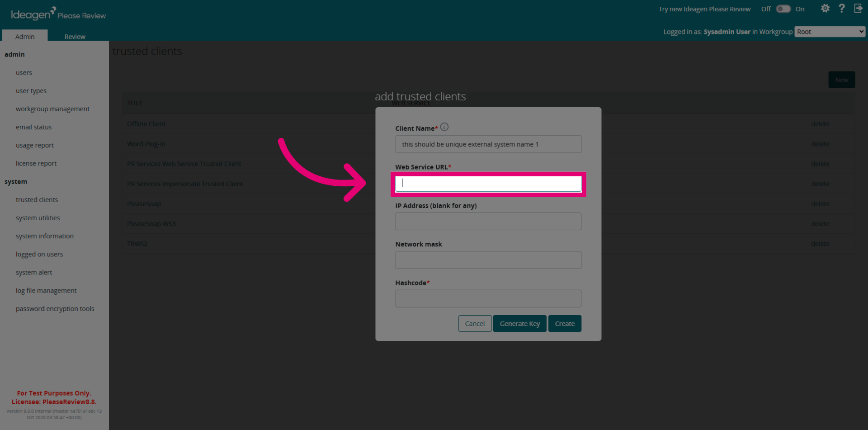This screenshot has height=430, width=868.
Task: Switch to the Admin tab
Action: coord(25,36)
